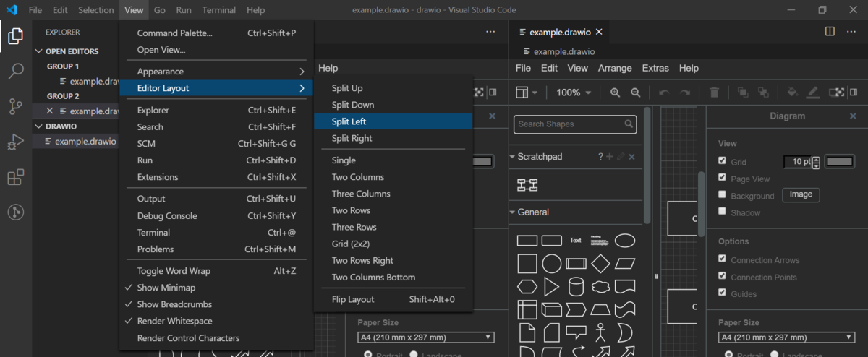
Task: Choose Split Left from the Editor Layout submenu
Action: 393,121
